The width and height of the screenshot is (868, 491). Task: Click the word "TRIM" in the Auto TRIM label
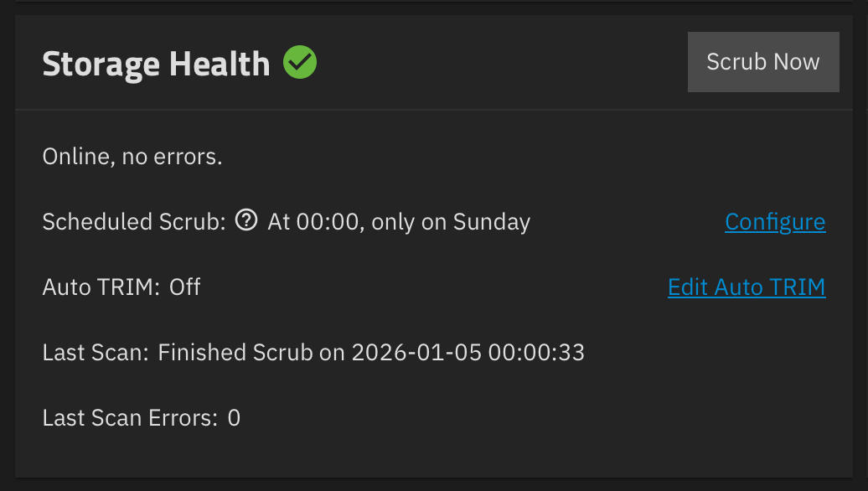point(127,287)
